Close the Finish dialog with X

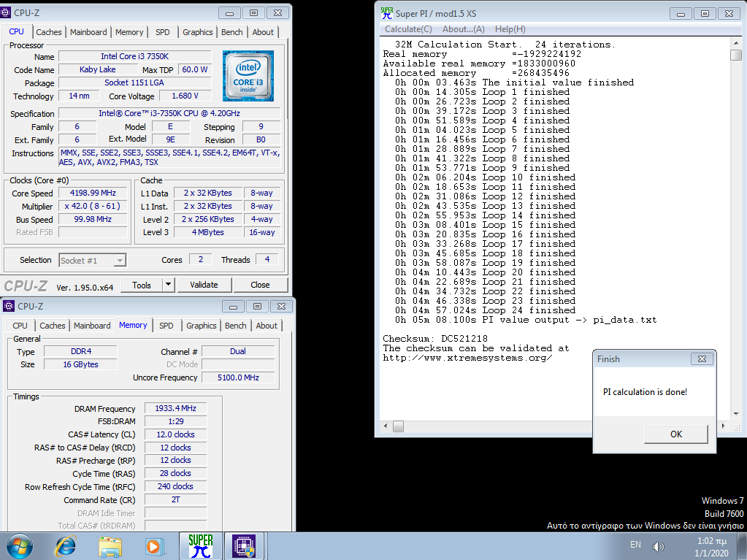click(702, 359)
